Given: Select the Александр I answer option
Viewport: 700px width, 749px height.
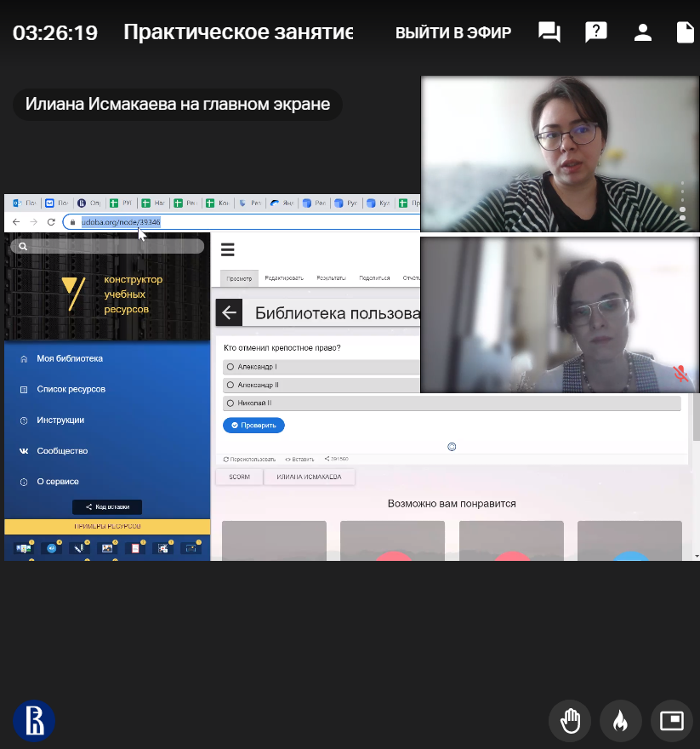Looking at the screenshot, I should coord(230,367).
